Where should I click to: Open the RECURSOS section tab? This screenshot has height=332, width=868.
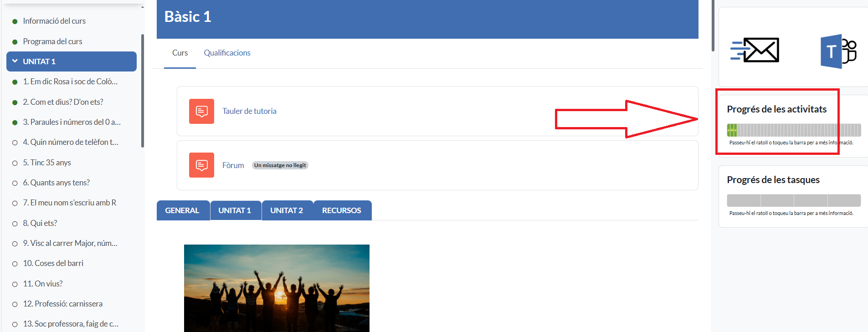[341, 210]
